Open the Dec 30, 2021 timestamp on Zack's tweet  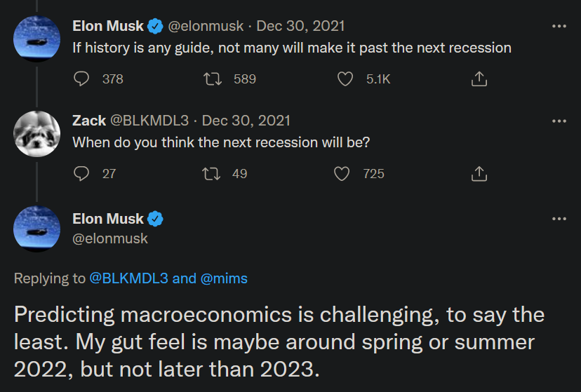246,121
